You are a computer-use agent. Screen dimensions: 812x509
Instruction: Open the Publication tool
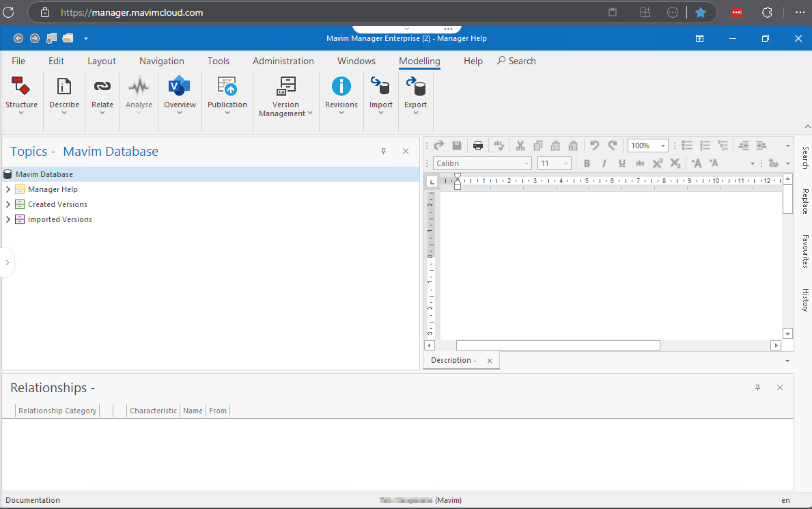point(227,94)
